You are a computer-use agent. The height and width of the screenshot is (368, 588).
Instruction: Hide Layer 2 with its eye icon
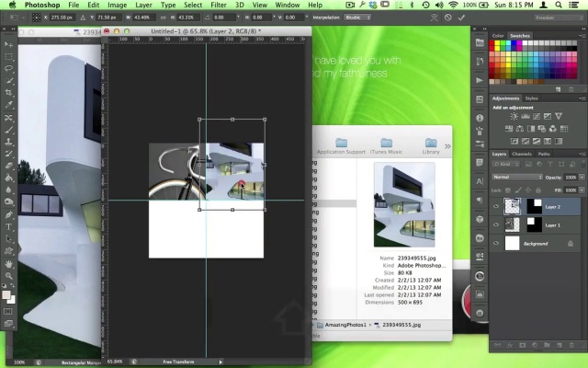tap(495, 207)
